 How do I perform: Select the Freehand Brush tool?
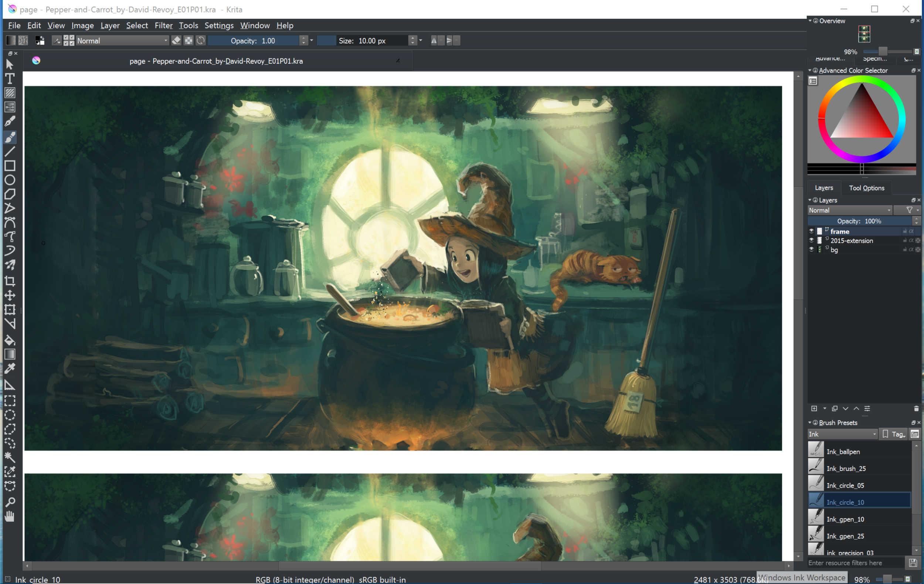pyautogui.click(x=10, y=137)
